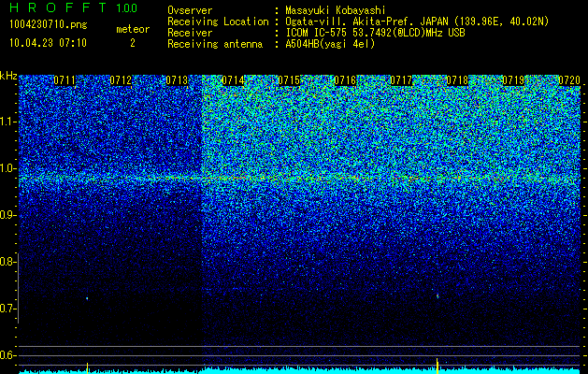Click the meteor label

coord(133,29)
